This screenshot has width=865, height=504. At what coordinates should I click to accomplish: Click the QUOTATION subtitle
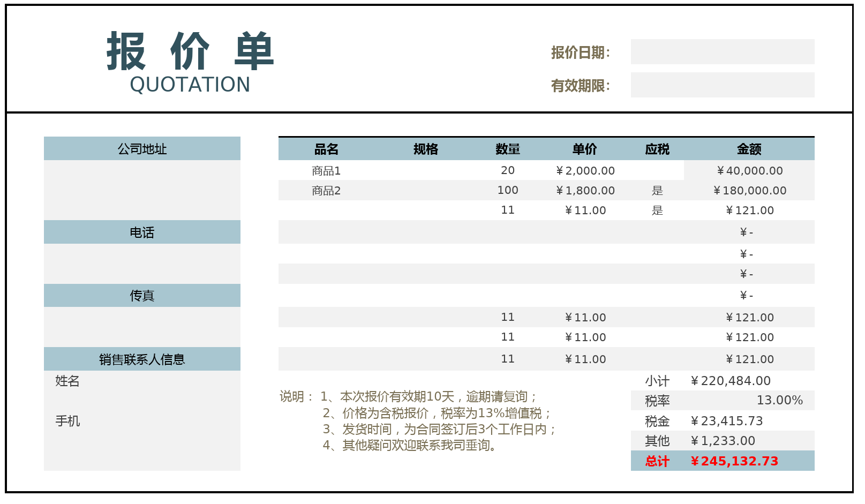click(x=190, y=85)
